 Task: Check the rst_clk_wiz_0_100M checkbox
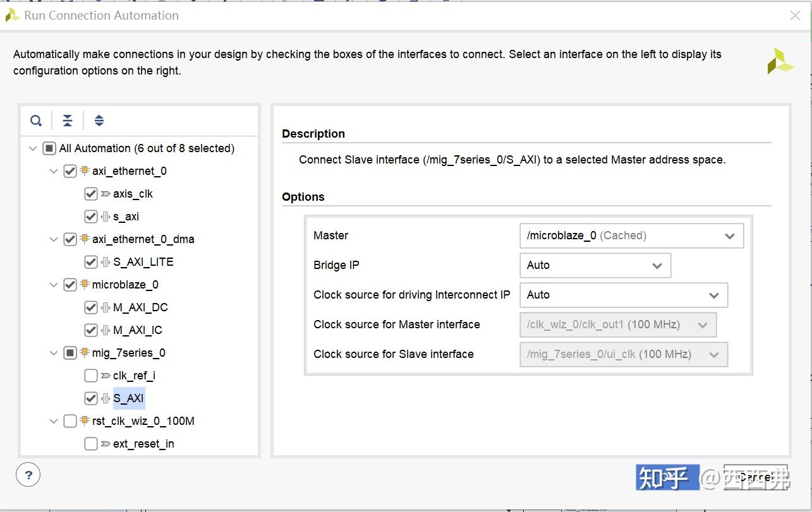coord(70,421)
